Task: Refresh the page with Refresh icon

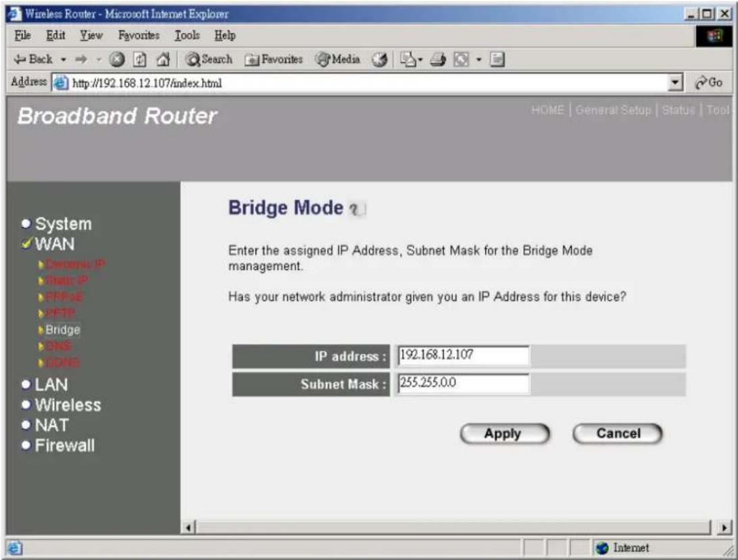Action: (140, 59)
